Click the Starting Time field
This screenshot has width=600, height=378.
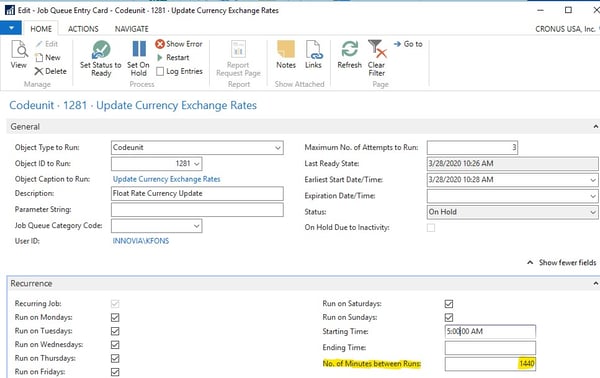click(490, 332)
